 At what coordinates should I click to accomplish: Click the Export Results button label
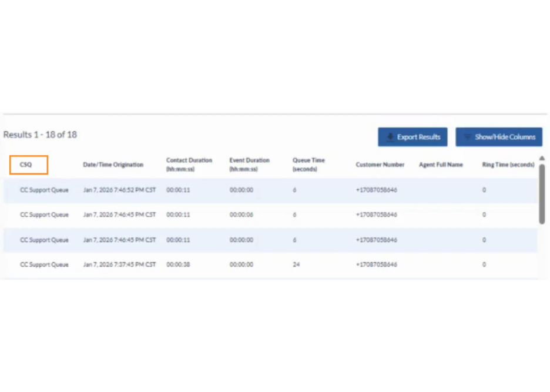pyautogui.click(x=418, y=137)
